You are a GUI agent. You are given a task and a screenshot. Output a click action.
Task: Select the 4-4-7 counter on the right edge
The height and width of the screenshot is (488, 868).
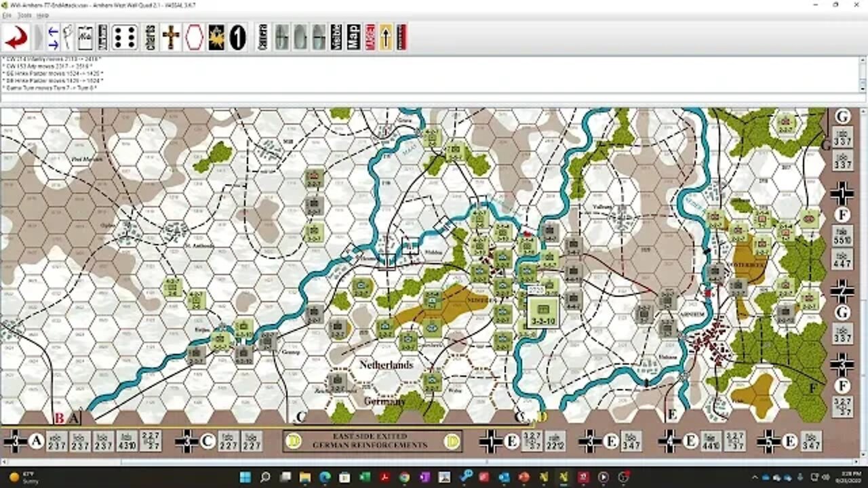point(842,259)
